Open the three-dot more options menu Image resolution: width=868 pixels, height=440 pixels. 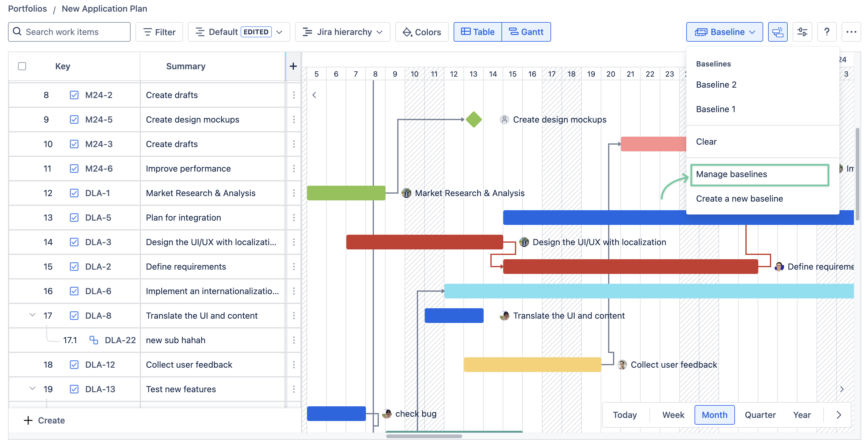click(851, 32)
